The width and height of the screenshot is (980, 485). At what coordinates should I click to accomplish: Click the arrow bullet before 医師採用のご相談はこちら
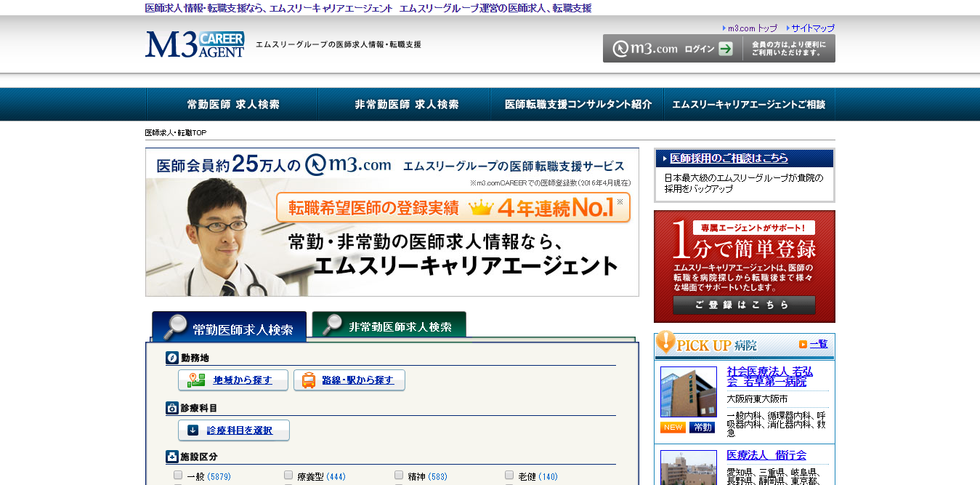(664, 159)
